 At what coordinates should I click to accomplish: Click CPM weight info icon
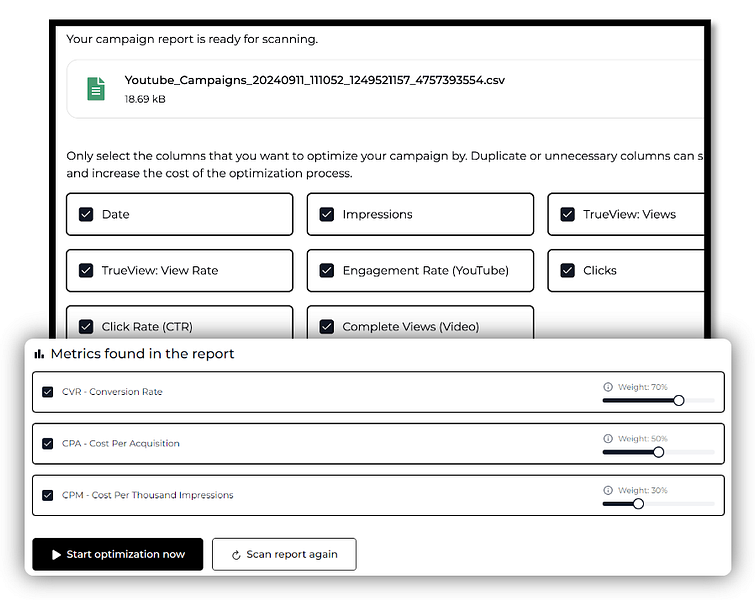(x=607, y=490)
